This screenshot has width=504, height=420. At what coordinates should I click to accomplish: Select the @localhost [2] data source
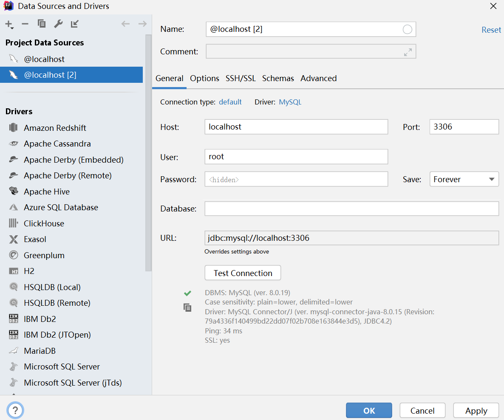coord(71,75)
